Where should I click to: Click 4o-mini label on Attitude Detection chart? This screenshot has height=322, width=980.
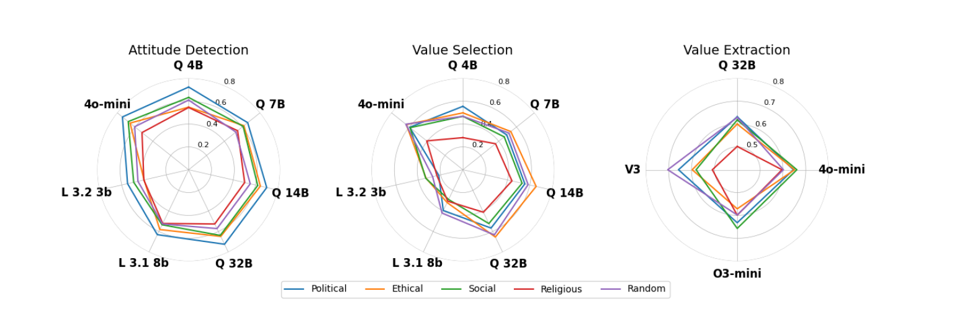click(107, 104)
